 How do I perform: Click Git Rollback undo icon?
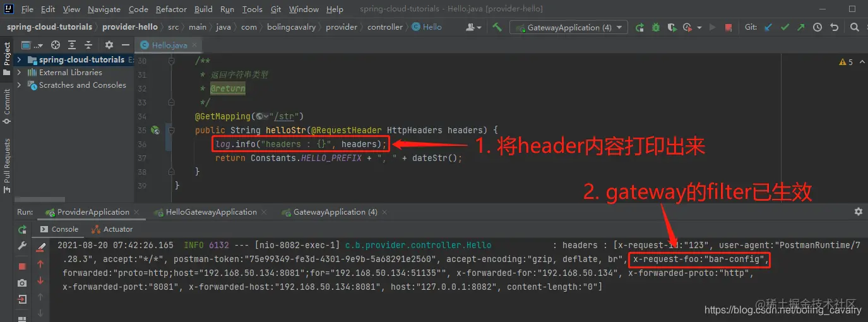[834, 27]
